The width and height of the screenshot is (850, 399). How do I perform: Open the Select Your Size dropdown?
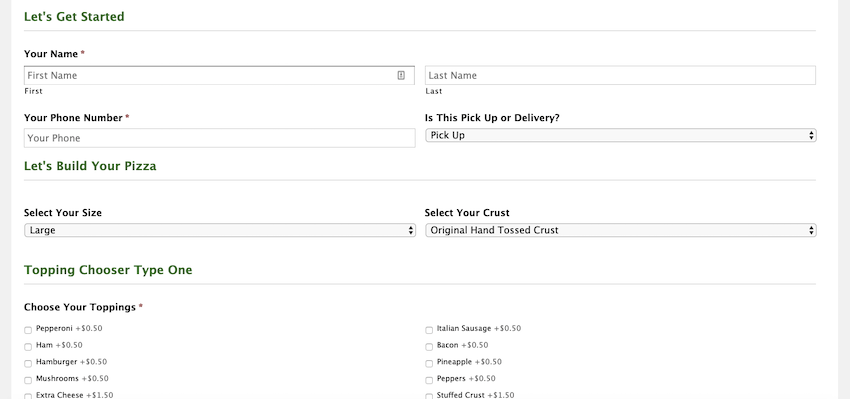220,230
